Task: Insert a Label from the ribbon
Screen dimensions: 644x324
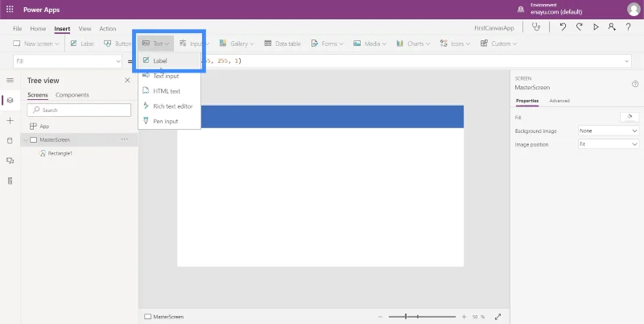Action: [x=82, y=44]
